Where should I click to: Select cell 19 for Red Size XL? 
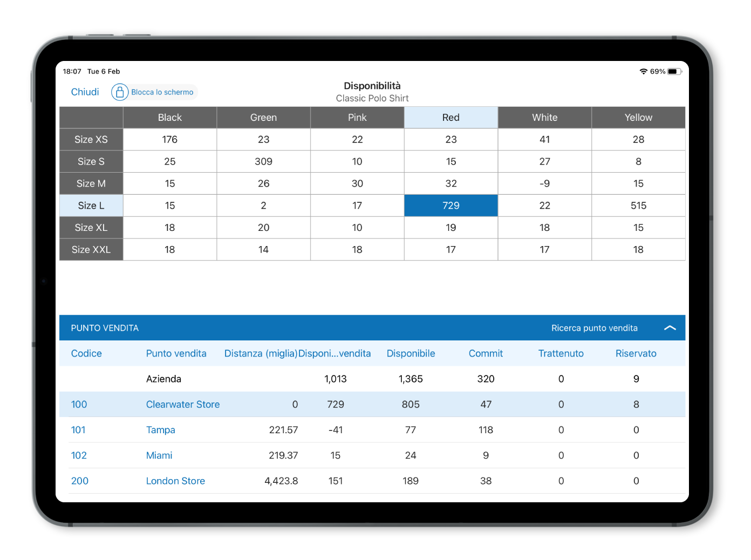point(451,228)
